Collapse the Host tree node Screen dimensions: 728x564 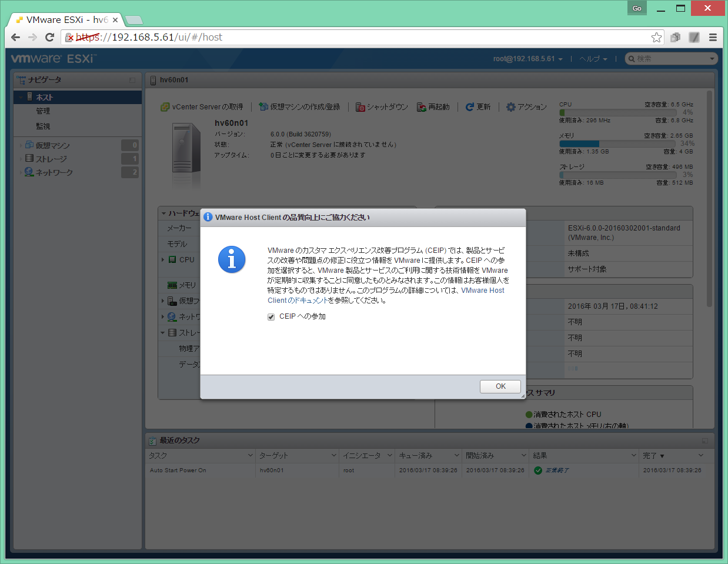click(21, 97)
